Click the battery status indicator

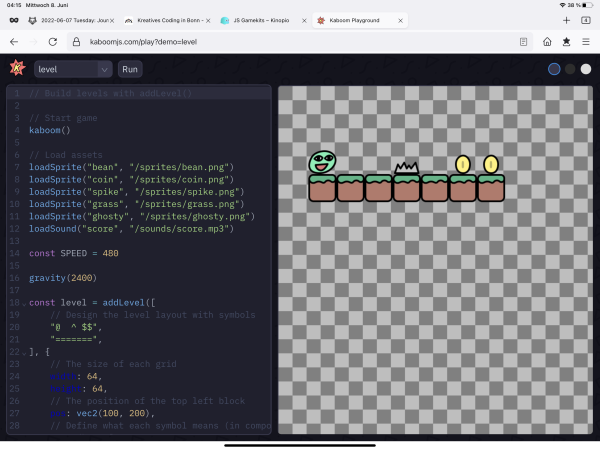pos(587,5)
